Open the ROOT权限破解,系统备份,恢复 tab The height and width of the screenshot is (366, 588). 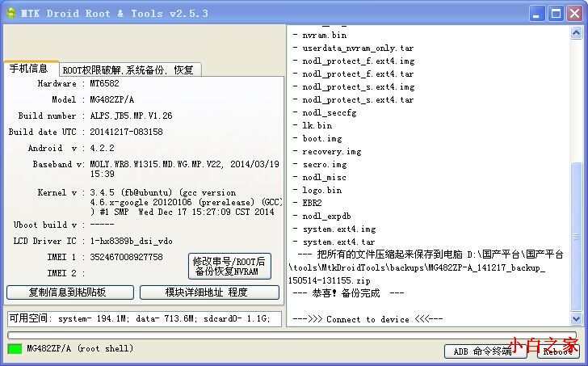pos(130,69)
